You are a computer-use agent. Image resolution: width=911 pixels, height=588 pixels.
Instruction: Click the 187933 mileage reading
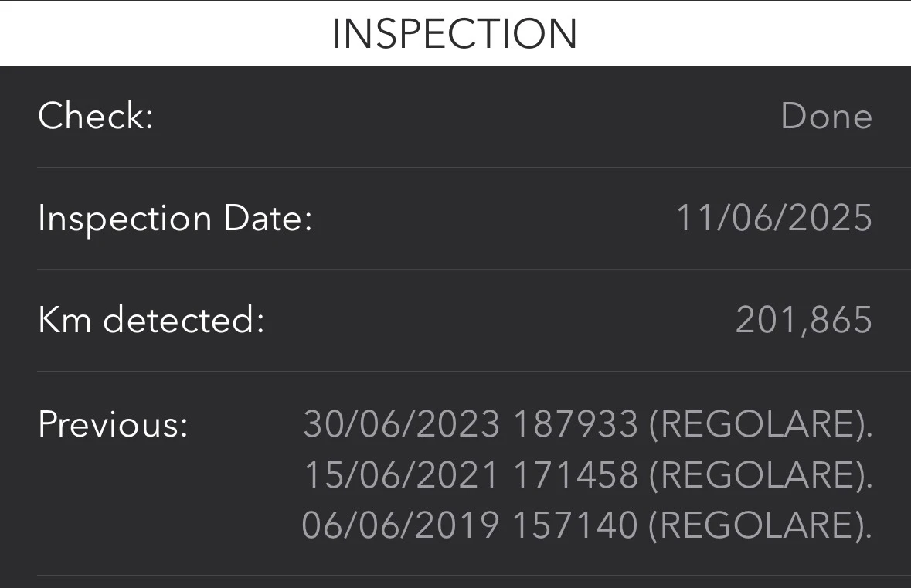(x=576, y=424)
